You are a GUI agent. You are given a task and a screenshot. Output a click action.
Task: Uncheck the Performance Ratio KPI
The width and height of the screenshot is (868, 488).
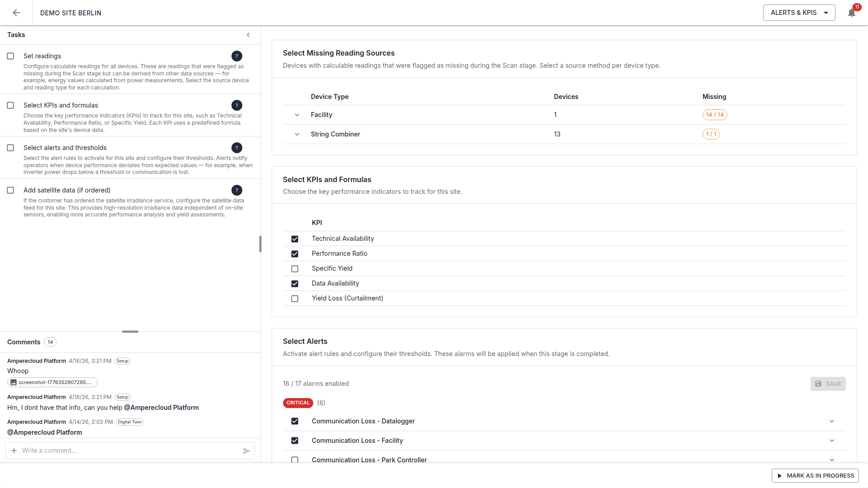[x=295, y=254]
